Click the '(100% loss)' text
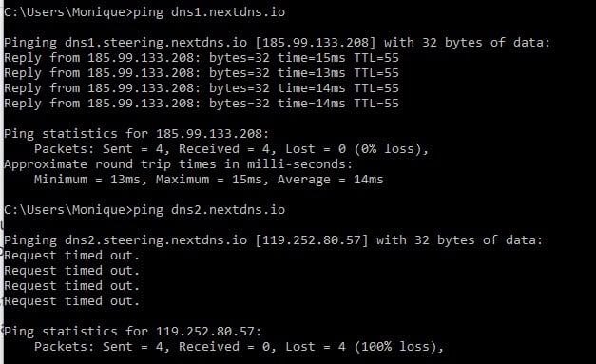The height and width of the screenshot is (364, 596). coord(399,347)
